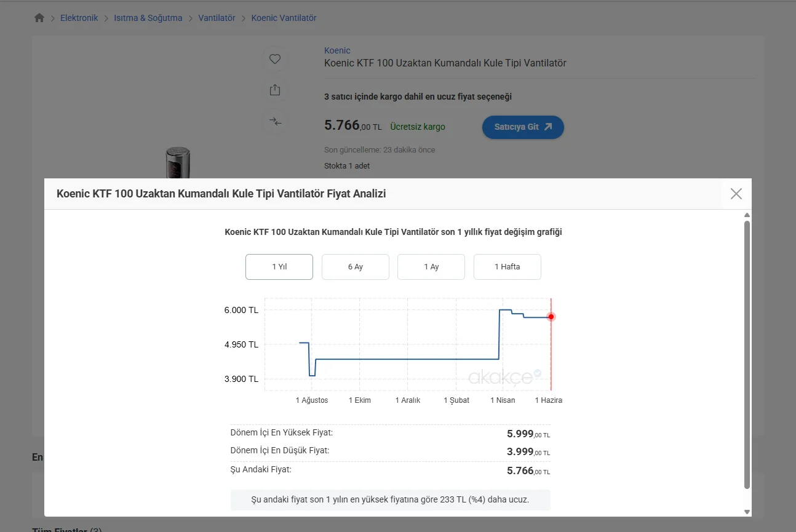Click the 'Şu Andaki Fiyat:' label

(x=261, y=469)
